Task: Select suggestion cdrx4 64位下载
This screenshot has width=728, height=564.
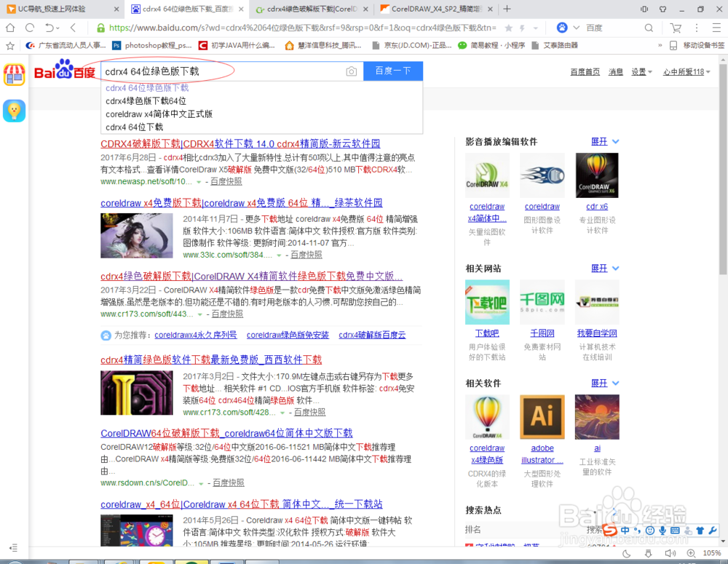Action: (134, 127)
